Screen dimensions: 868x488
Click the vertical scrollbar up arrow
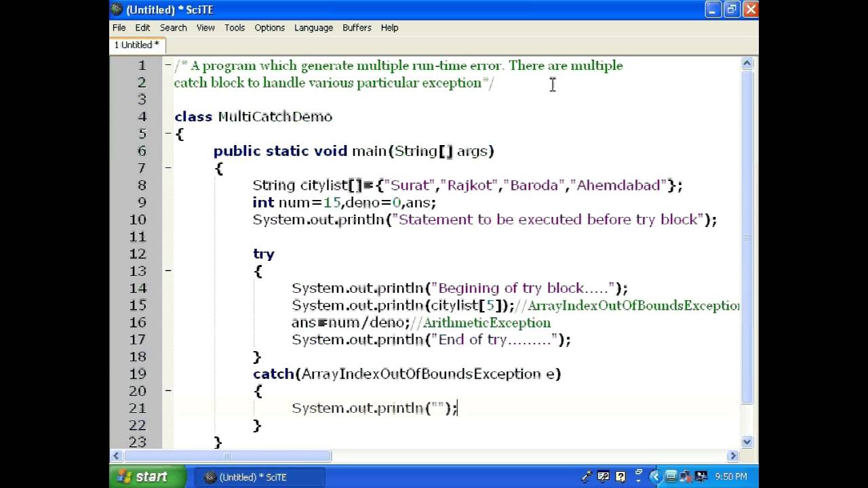(x=747, y=64)
